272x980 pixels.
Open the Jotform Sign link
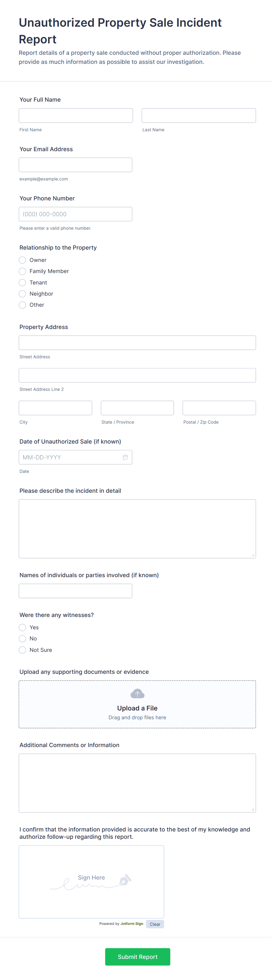point(131,924)
